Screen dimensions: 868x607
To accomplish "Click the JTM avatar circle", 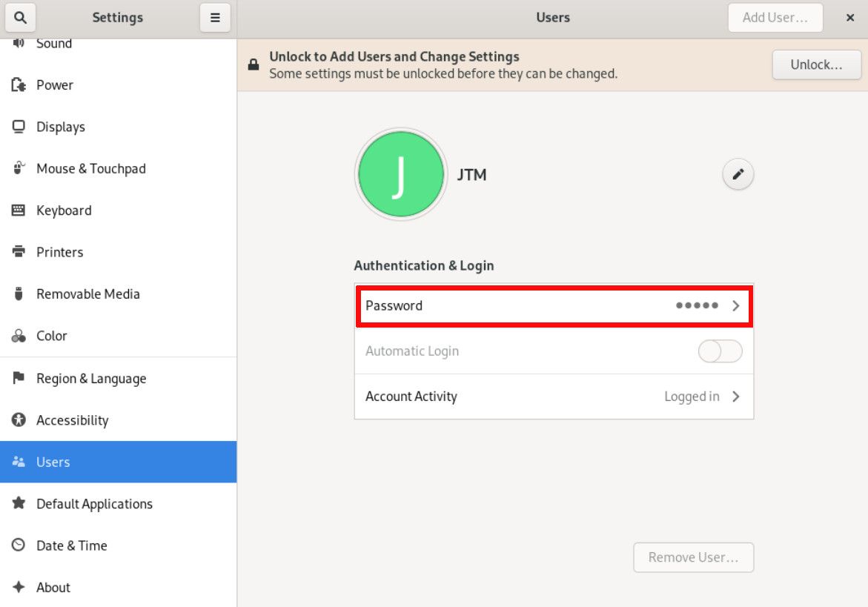I will [400, 174].
